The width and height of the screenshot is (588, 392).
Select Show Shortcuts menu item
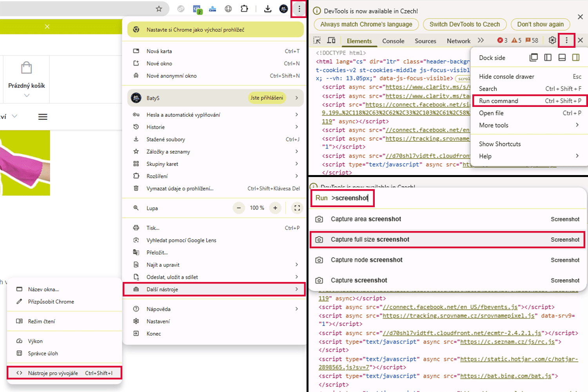click(x=530, y=144)
